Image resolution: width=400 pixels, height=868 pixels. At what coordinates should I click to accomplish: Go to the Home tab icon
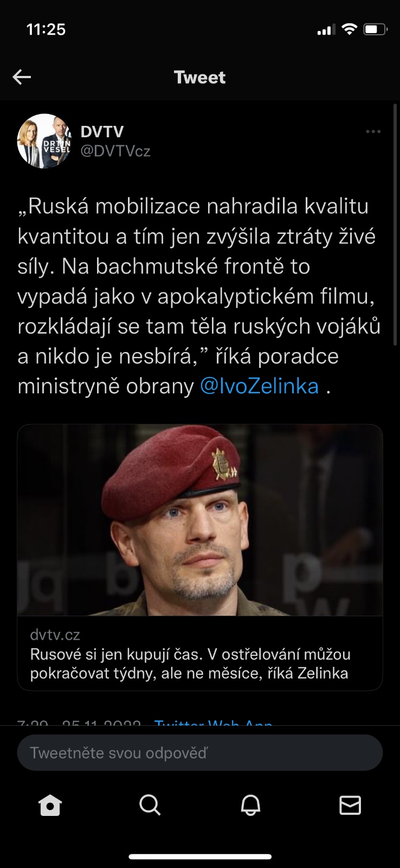50,805
